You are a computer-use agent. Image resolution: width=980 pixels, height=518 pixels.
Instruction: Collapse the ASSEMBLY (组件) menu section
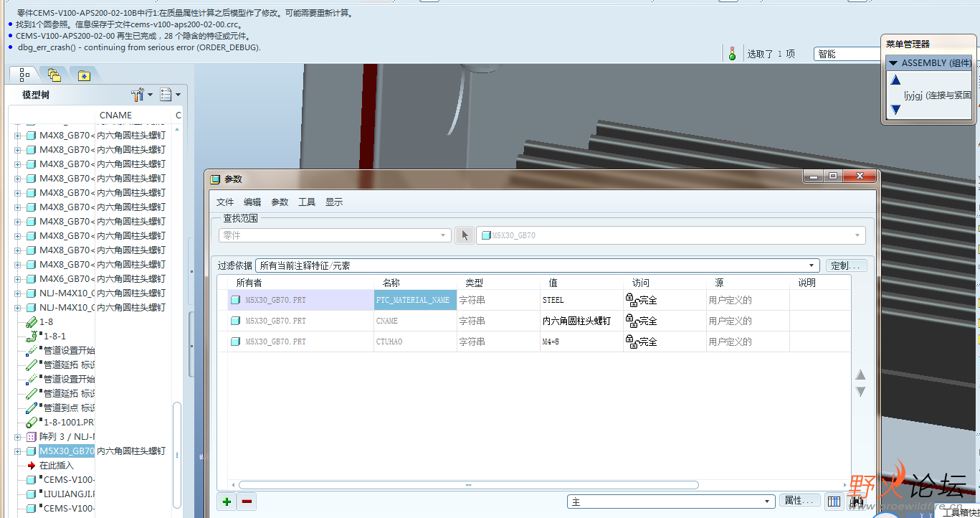[893, 63]
